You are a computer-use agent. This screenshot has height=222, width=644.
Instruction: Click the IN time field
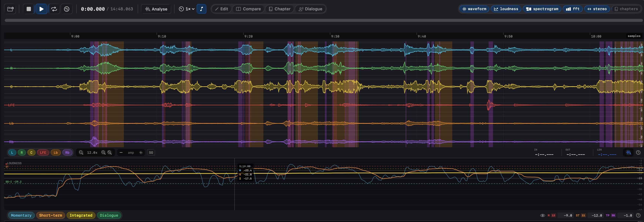click(x=544, y=154)
